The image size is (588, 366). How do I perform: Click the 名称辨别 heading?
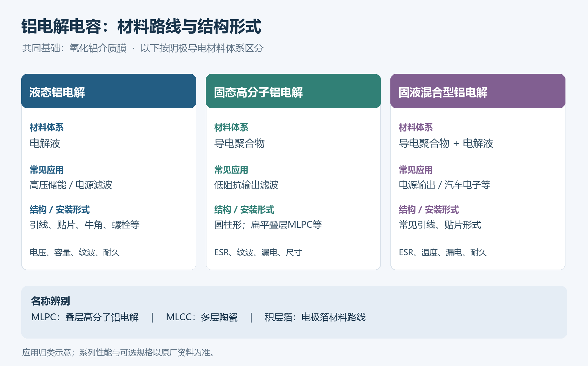point(51,301)
